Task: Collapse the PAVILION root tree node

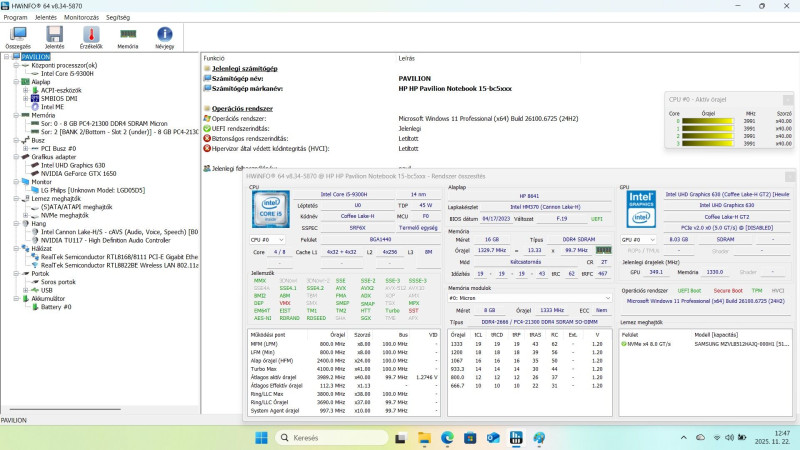Action: (7, 57)
